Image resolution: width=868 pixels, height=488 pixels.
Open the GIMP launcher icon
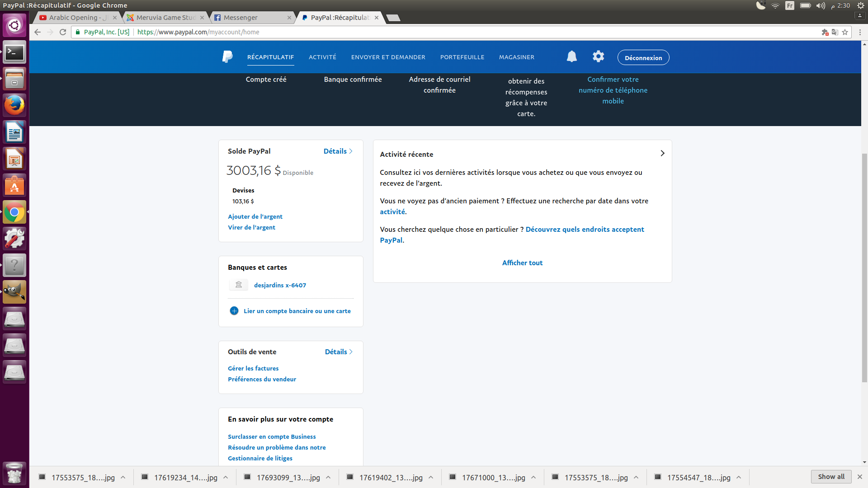(x=14, y=292)
